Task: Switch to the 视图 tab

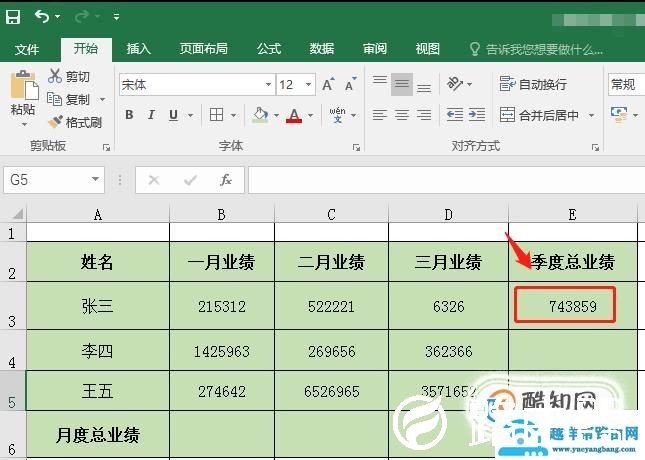Action: coord(428,49)
